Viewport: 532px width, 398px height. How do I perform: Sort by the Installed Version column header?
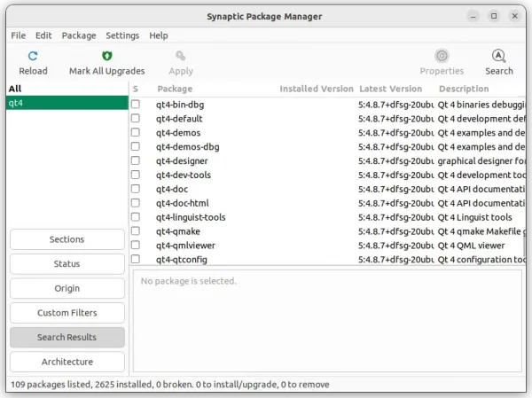click(317, 89)
